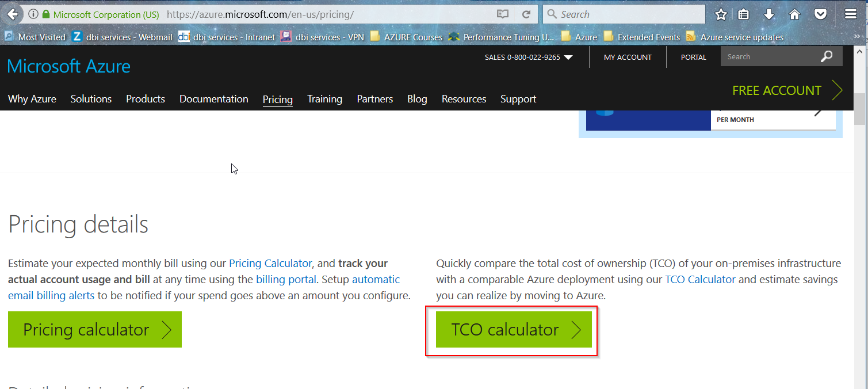Follow TCO Calculator inline text link
The height and width of the screenshot is (389, 868).
click(x=700, y=280)
